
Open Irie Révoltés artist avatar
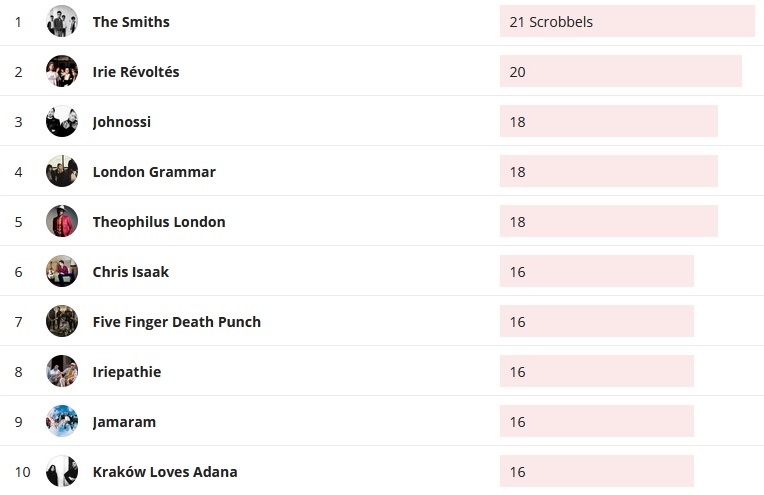(62, 71)
